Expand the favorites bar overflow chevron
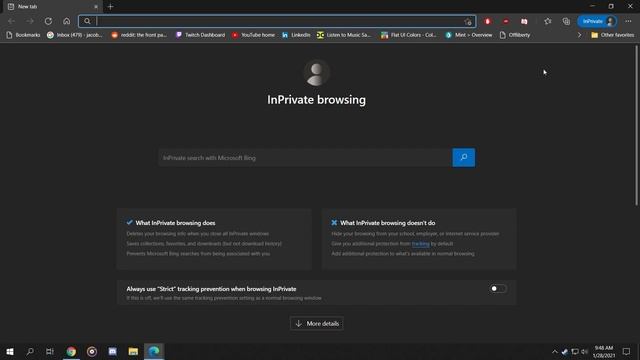The width and height of the screenshot is (640, 360). click(x=579, y=35)
